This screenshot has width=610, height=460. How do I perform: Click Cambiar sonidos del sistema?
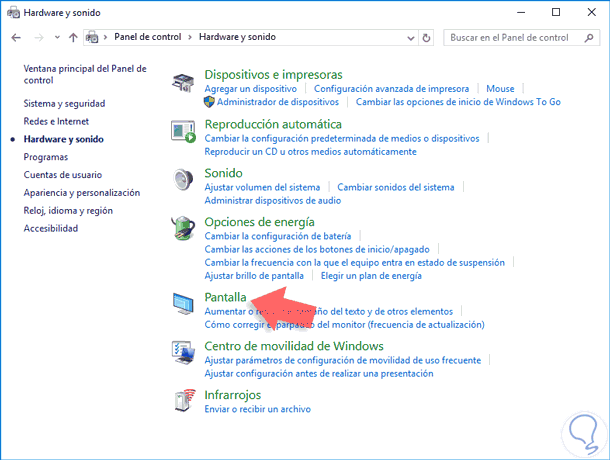396,188
